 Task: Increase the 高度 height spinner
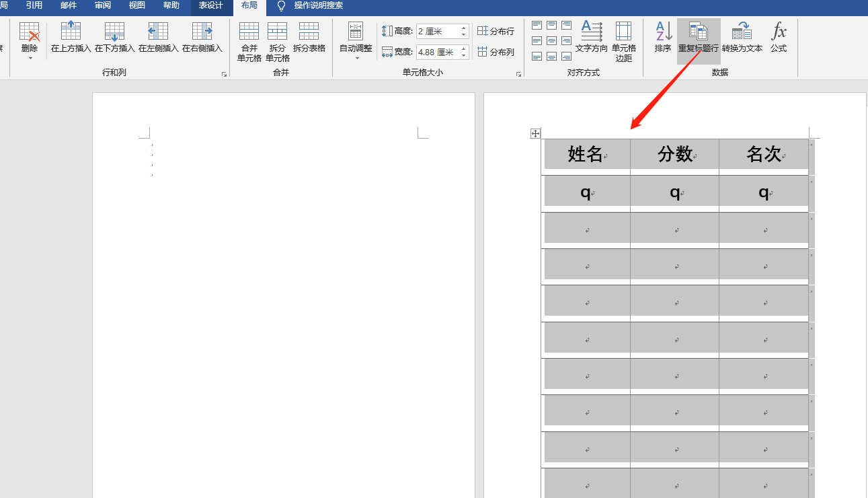tap(463, 28)
